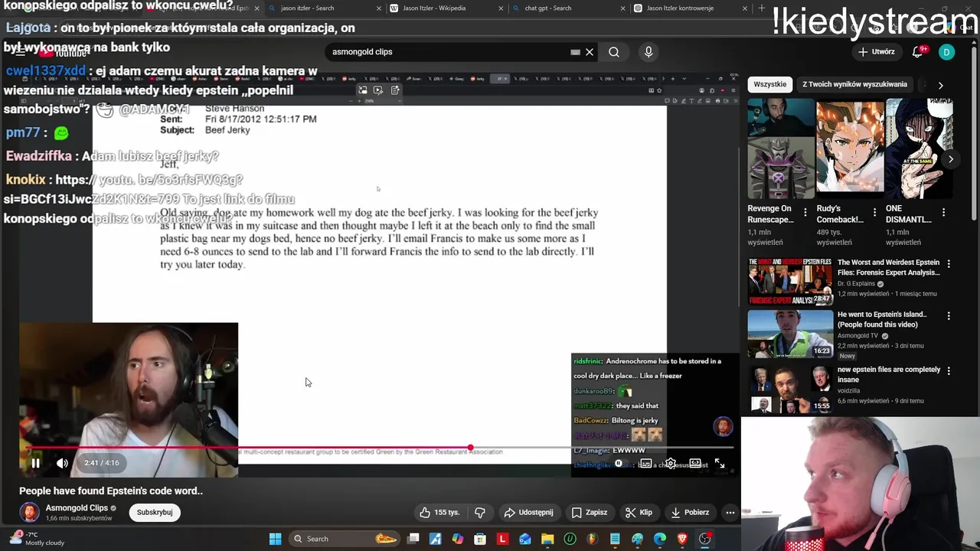Mute the video with the speaker icon
Viewport: 980px width, 551px height.
[63, 463]
